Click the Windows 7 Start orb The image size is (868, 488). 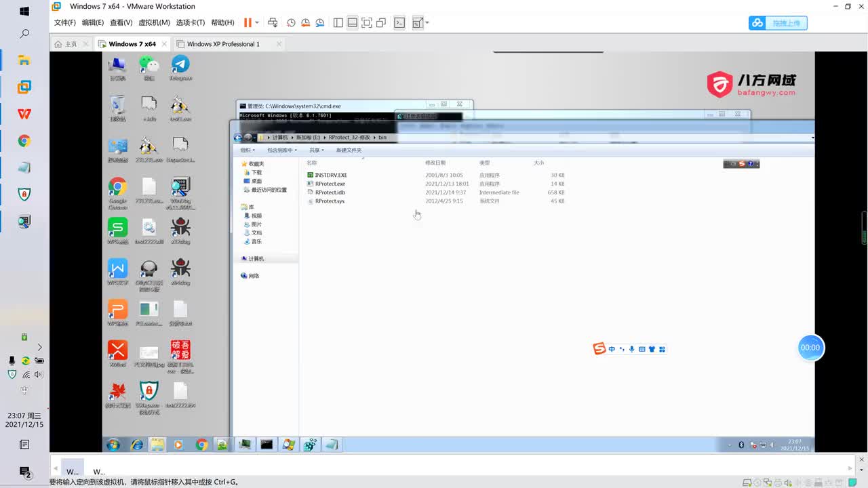[x=113, y=445]
